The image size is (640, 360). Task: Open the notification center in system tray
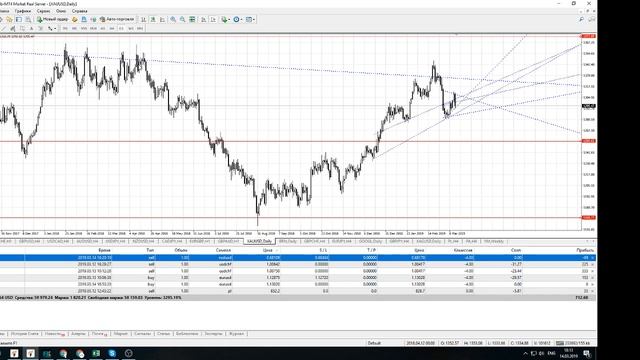tap(587, 353)
